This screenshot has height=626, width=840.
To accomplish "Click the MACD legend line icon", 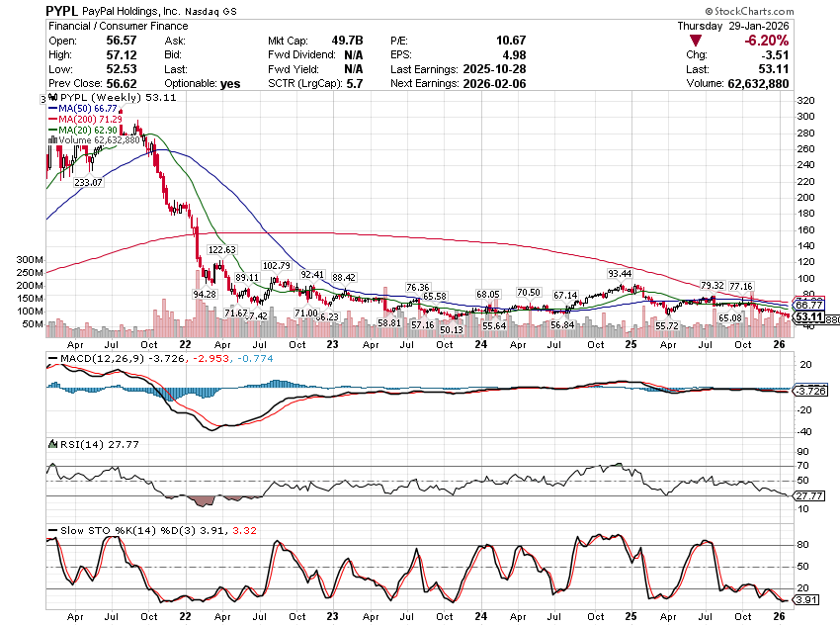I will tap(50, 357).
